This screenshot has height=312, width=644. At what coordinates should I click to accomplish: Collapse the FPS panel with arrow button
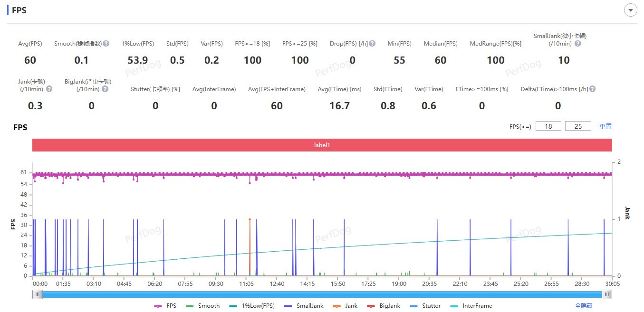coord(630,10)
